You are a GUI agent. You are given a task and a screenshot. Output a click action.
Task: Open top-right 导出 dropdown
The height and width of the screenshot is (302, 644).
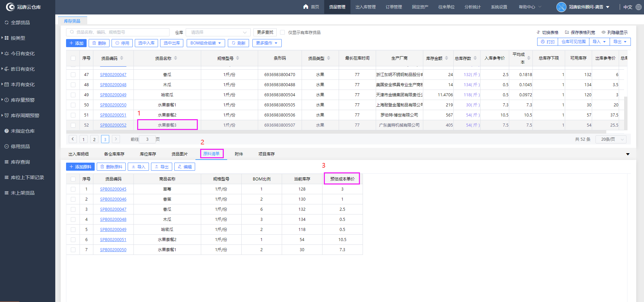620,42
